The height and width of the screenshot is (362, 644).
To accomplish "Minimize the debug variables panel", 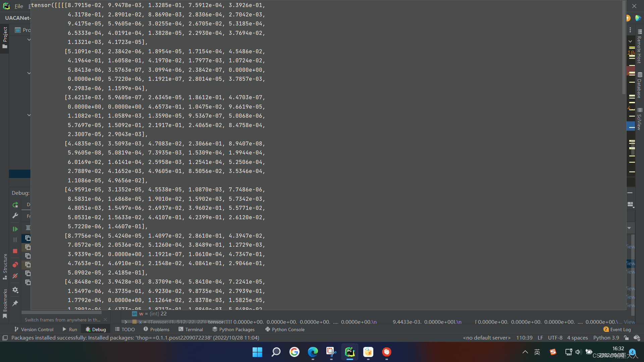I will point(630,193).
